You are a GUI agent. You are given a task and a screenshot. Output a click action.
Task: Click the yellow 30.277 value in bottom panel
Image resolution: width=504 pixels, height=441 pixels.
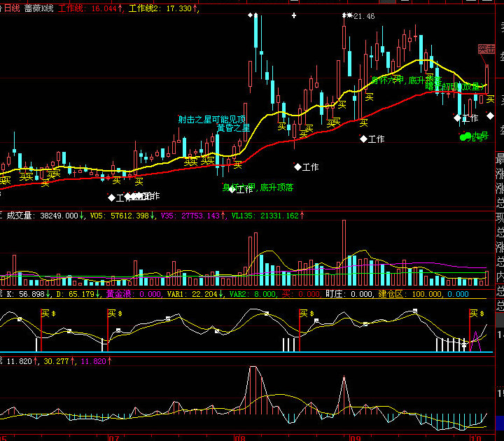pos(59,361)
